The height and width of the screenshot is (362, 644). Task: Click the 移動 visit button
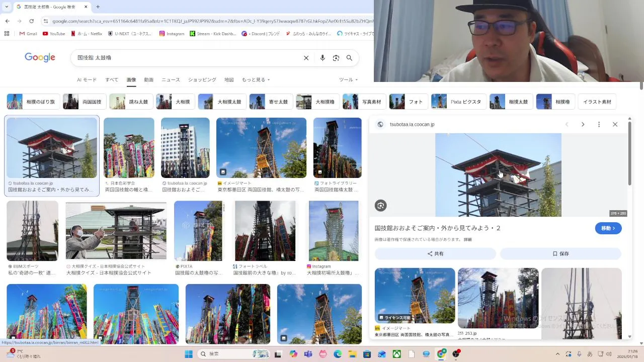pos(608,228)
